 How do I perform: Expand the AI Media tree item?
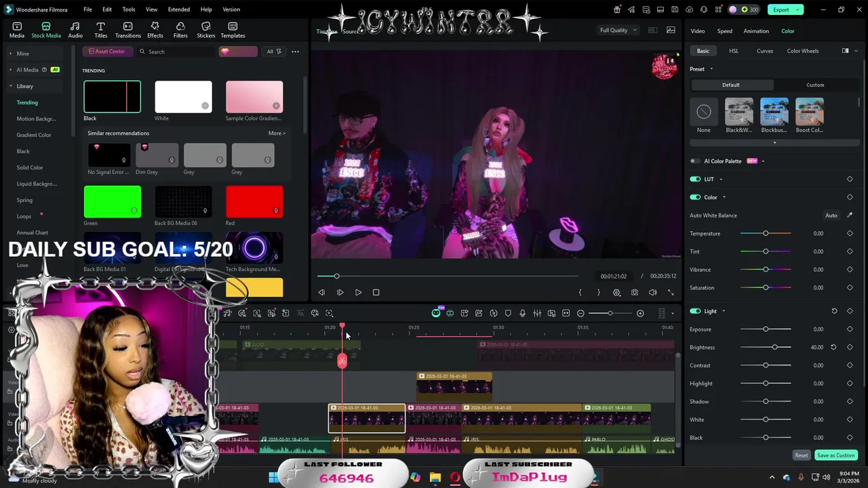11,70
